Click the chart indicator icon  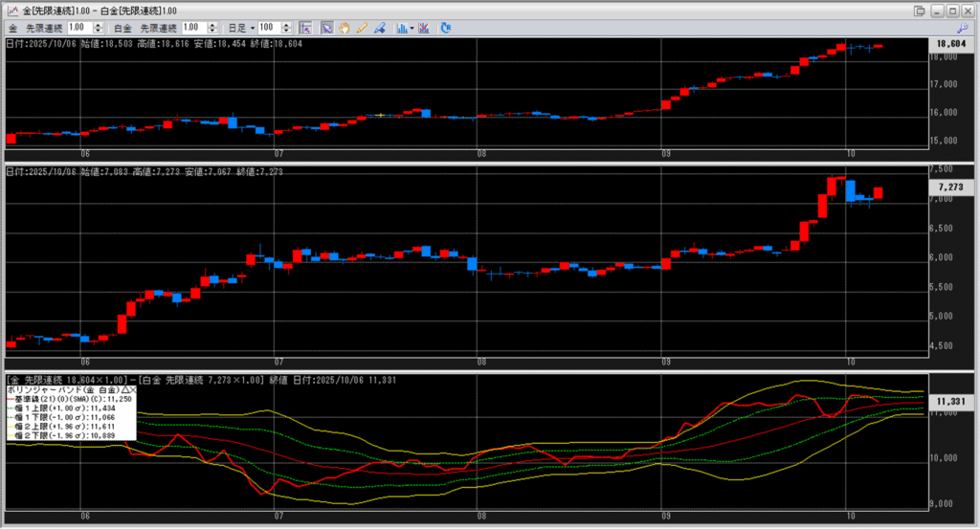coord(400,28)
